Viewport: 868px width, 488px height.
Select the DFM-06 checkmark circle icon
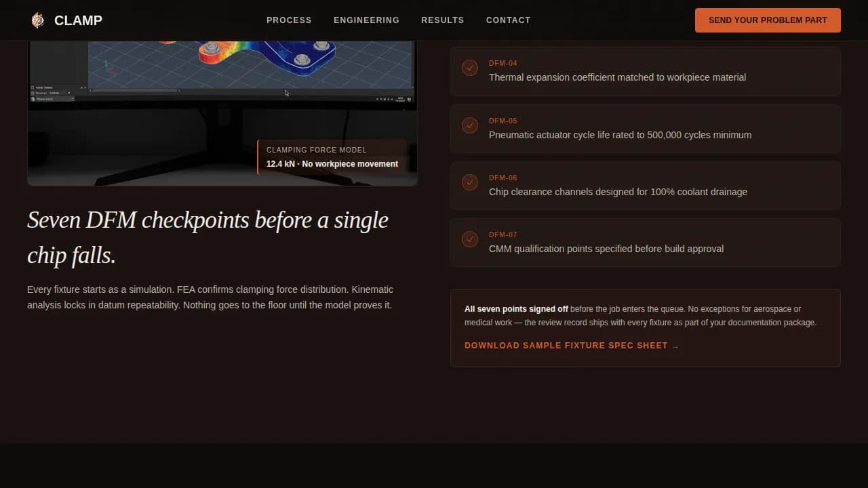point(470,182)
